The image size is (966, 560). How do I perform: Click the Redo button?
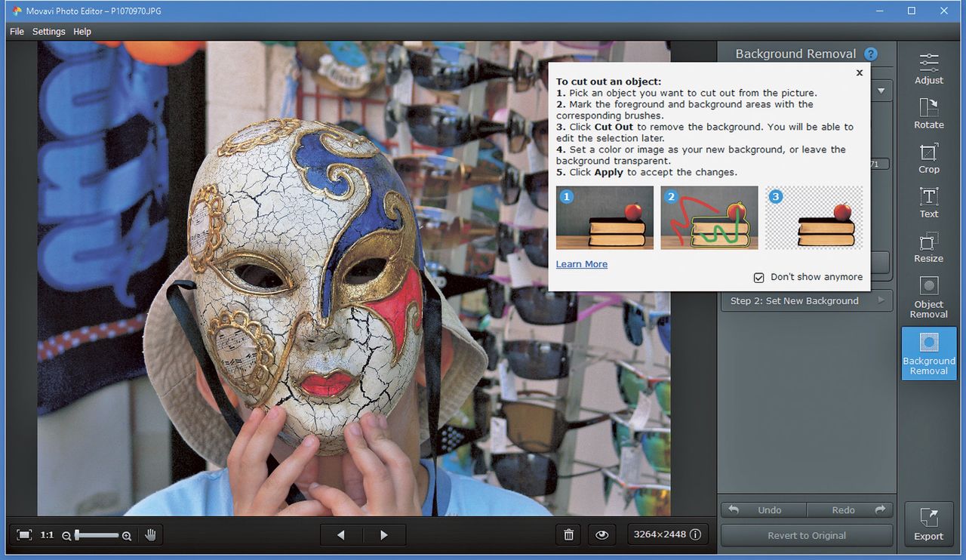point(850,510)
